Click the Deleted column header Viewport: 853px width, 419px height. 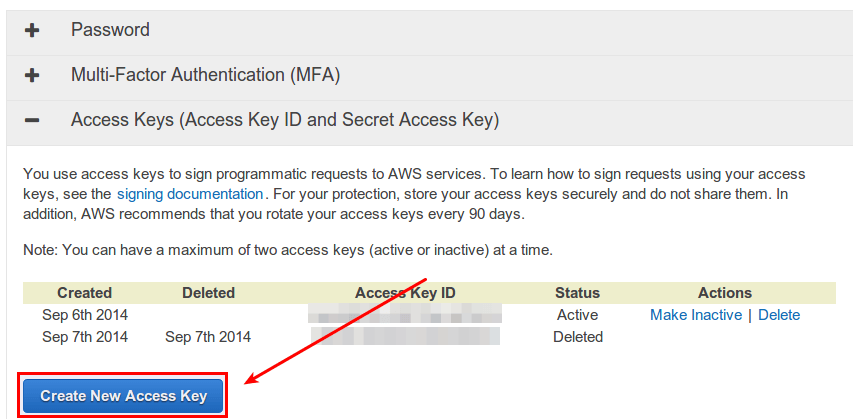click(208, 293)
